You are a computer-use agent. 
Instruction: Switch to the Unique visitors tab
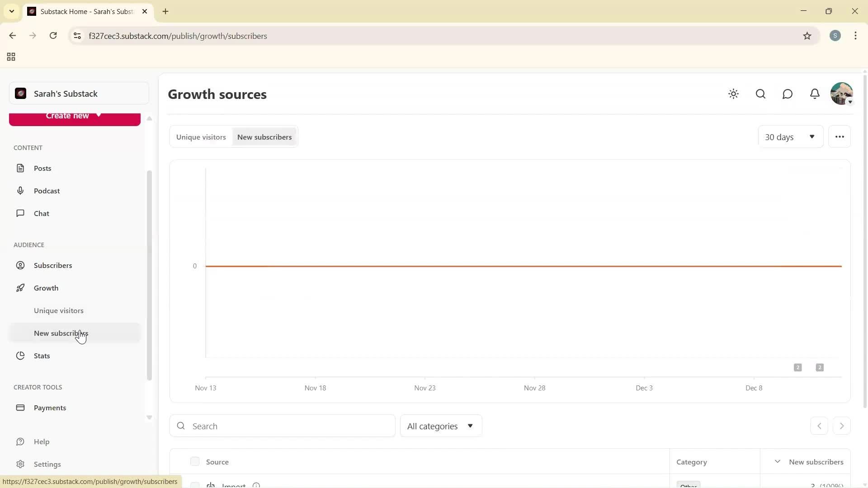coord(201,136)
